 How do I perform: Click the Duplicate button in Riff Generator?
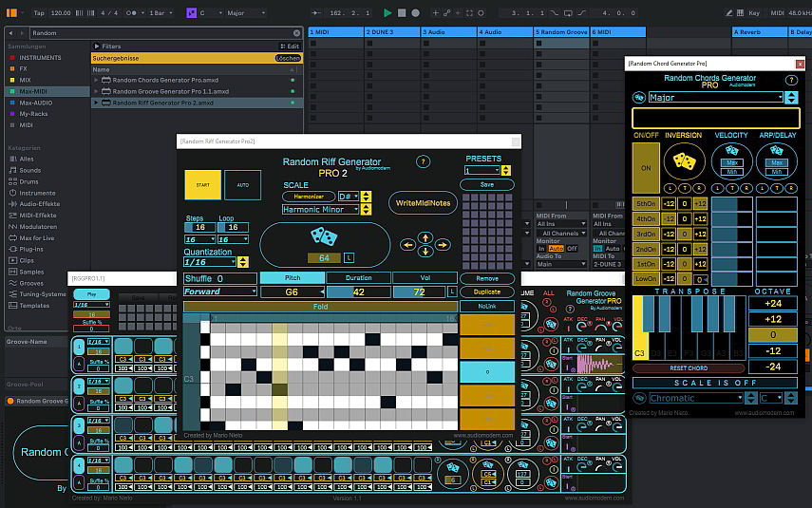[487, 292]
